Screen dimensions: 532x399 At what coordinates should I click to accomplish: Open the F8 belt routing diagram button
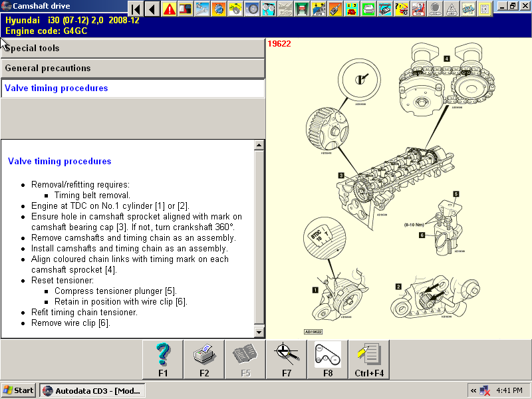pos(328,360)
